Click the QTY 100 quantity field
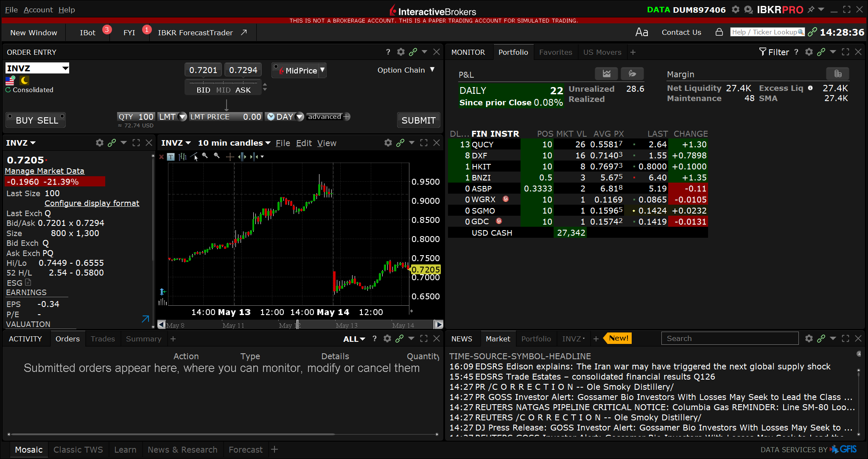This screenshot has height=459, width=868. click(136, 117)
